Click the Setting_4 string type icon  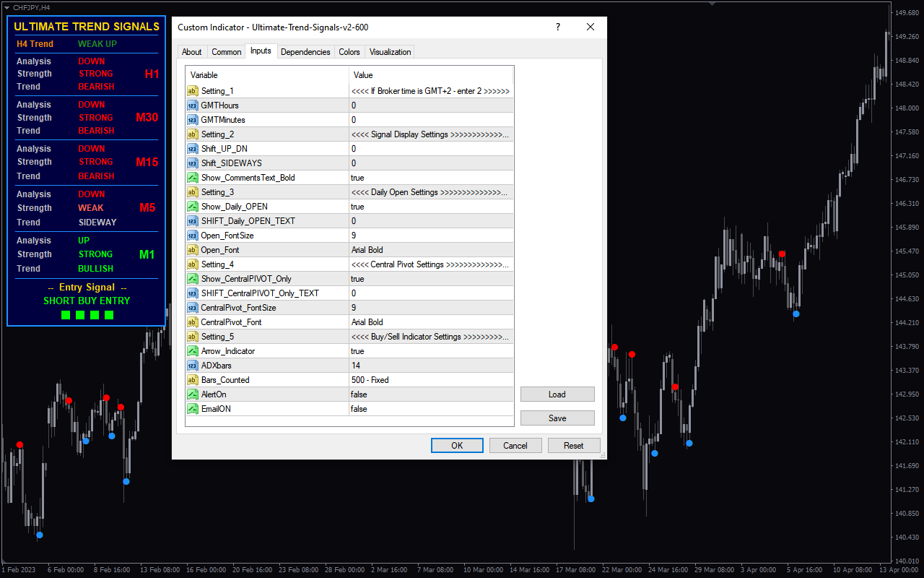point(193,264)
